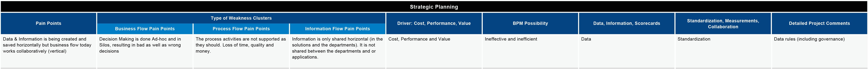The width and height of the screenshot is (868, 69).
Task: Select the Data rules (including governance) cell
Action: (819, 51)
